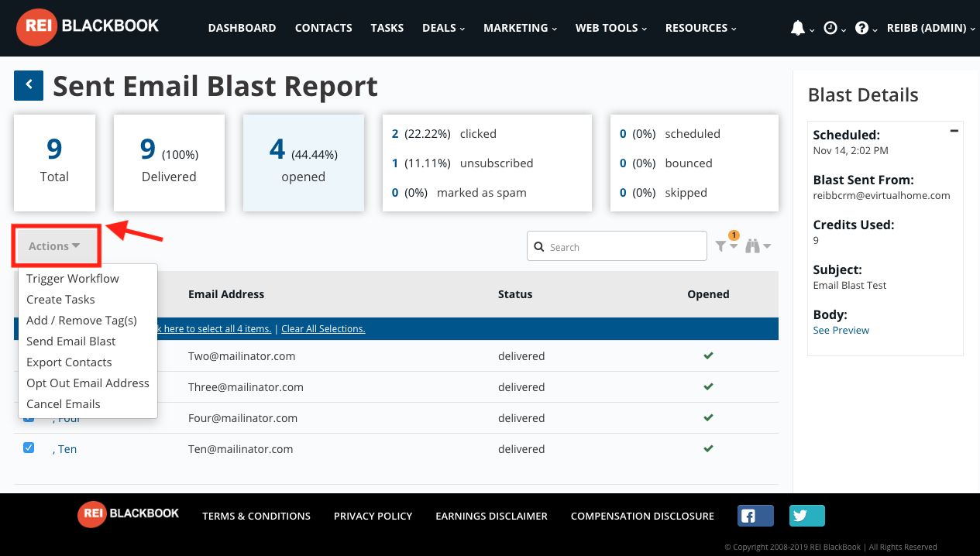980x556 pixels.
Task: Filter by the 0 skipped stat
Action: [663, 193]
